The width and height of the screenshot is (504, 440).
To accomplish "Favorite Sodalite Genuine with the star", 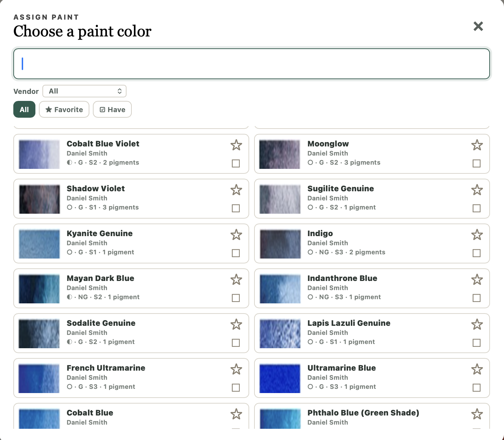I will click(x=236, y=324).
